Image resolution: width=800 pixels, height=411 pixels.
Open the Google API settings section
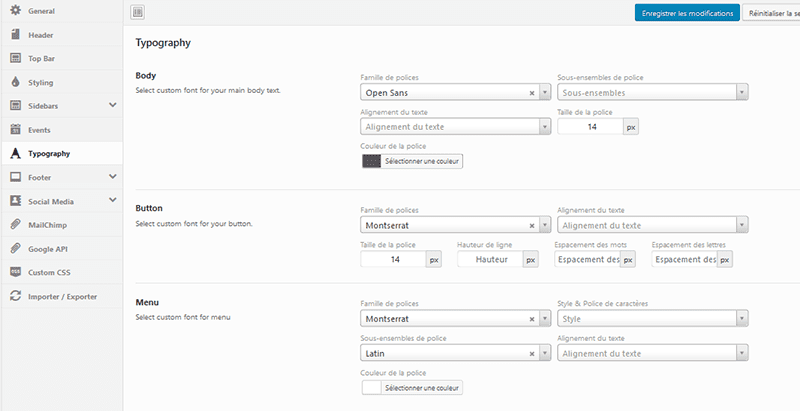point(62,248)
